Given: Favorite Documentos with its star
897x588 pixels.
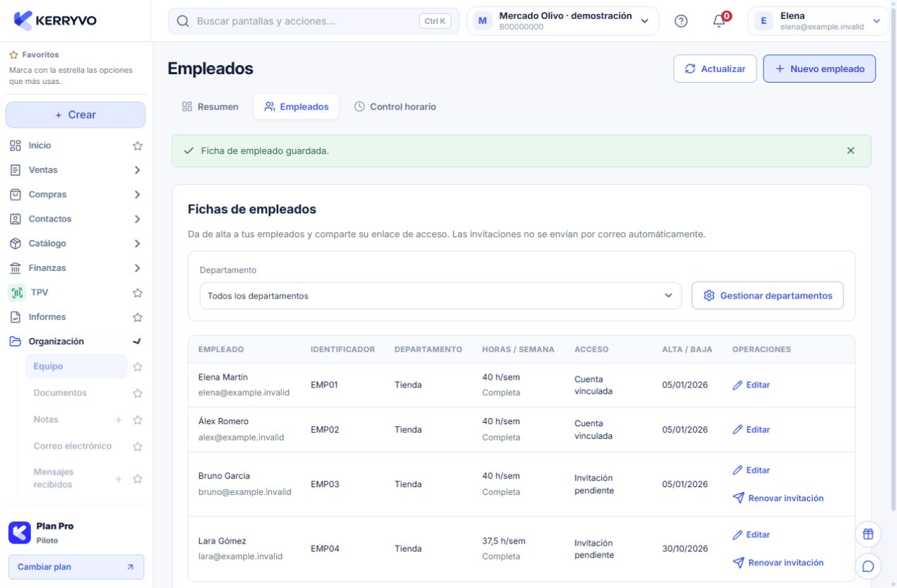Looking at the screenshot, I should [138, 393].
